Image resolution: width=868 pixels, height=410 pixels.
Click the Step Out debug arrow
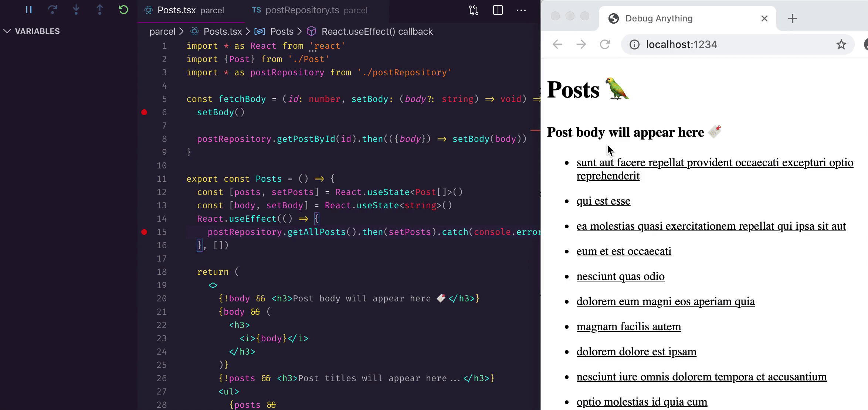coord(100,10)
